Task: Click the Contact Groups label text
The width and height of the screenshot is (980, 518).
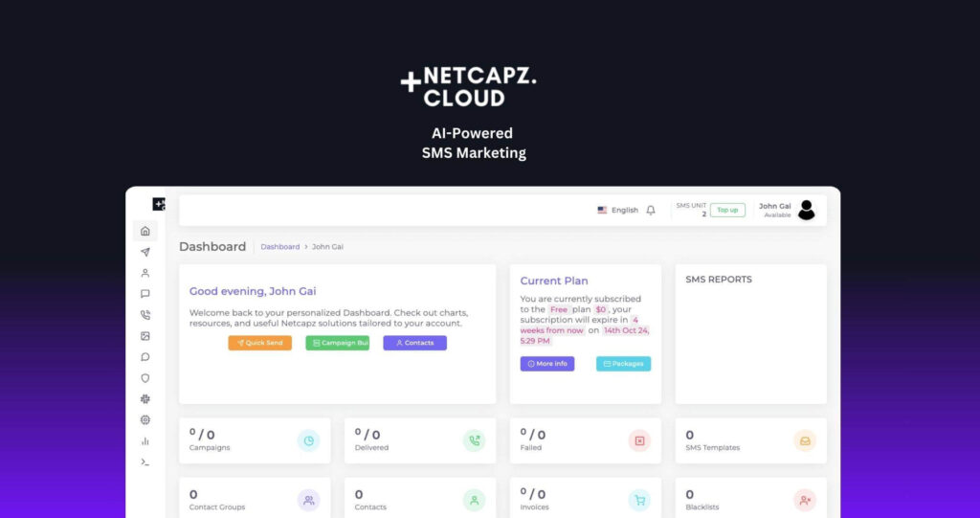Action: point(217,507)
